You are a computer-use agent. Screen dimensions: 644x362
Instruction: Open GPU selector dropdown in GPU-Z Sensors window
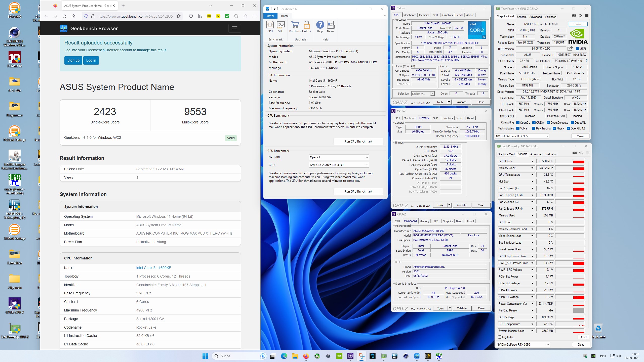coord(523,345)
